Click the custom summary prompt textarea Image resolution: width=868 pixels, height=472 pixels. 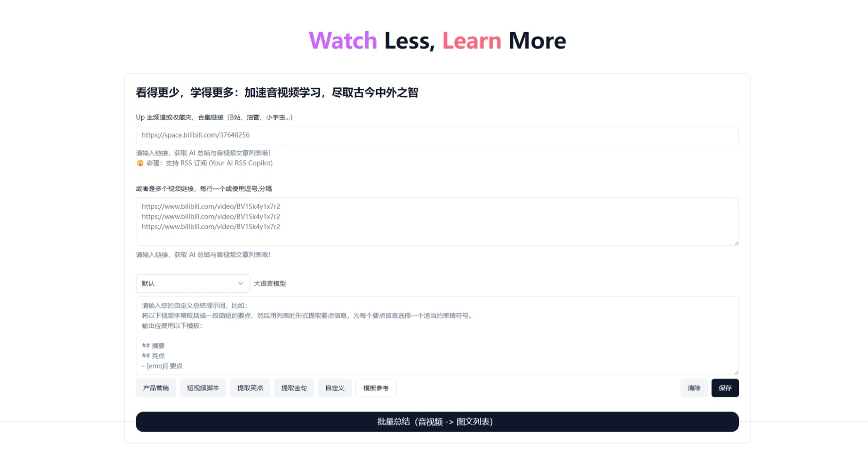click(x=436, y=335)
